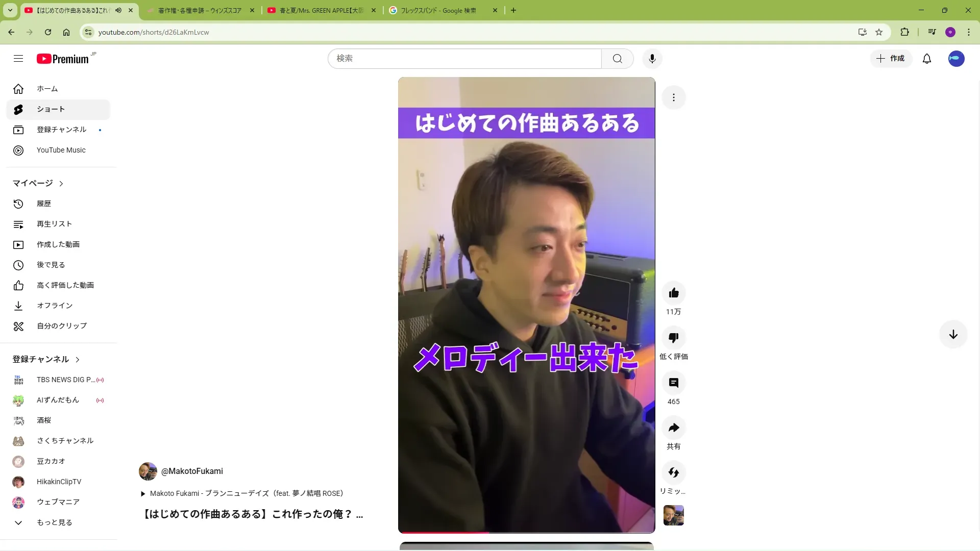Click the like thumbs-up icon
The width and height of the screenshot is (980, 551).
(673, 293)
